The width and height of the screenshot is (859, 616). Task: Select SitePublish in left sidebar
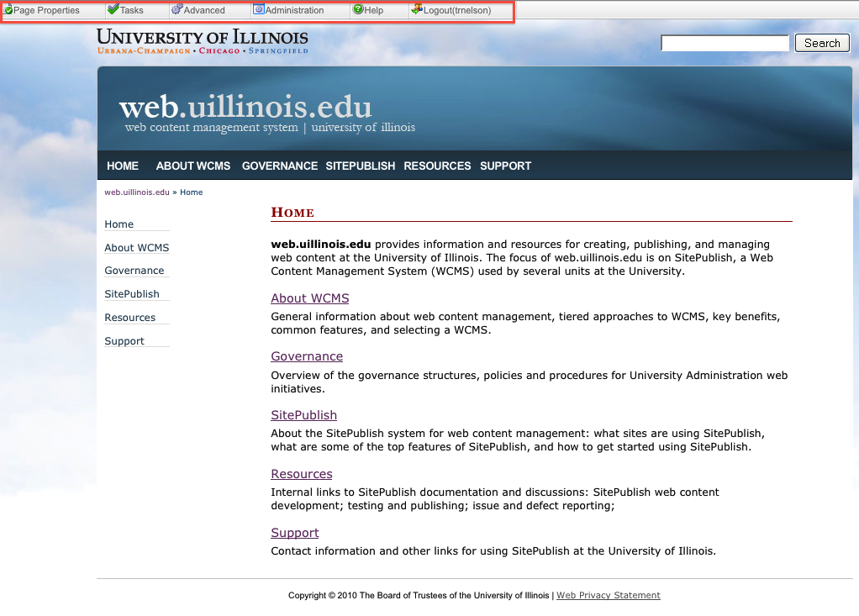point(132,294)
